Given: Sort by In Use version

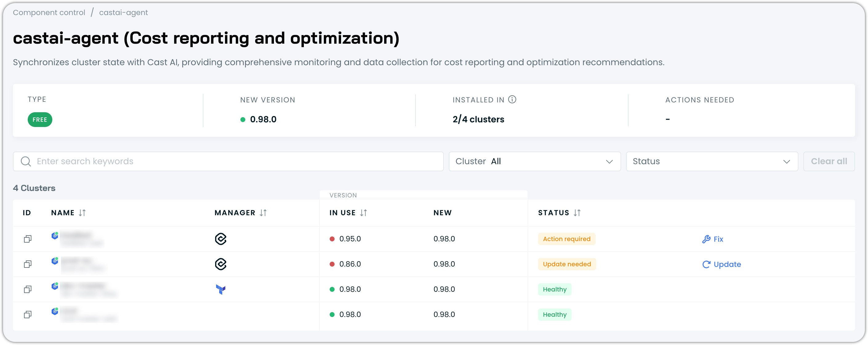Looking at the screenshot, I should pos(363,213).
